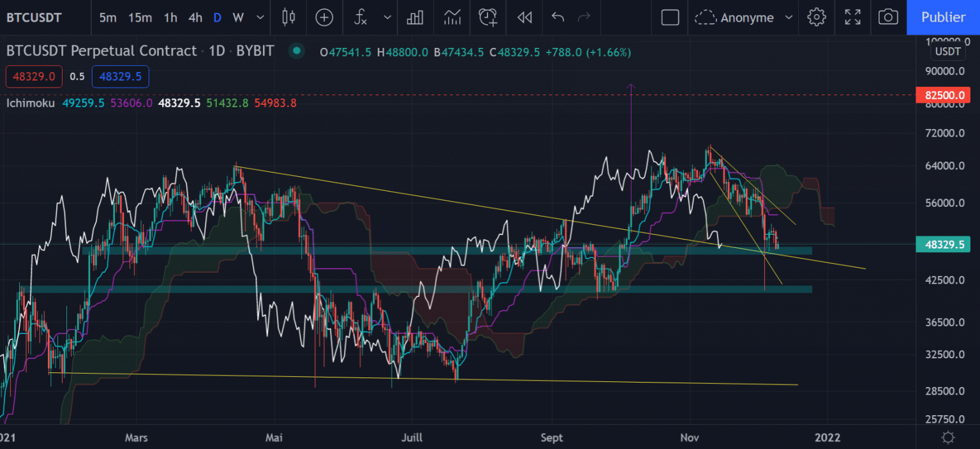Image resolution: width=980 pixels, height=449 pixels.
Task: Open the layout selection square icon
Action: point(670,17)
